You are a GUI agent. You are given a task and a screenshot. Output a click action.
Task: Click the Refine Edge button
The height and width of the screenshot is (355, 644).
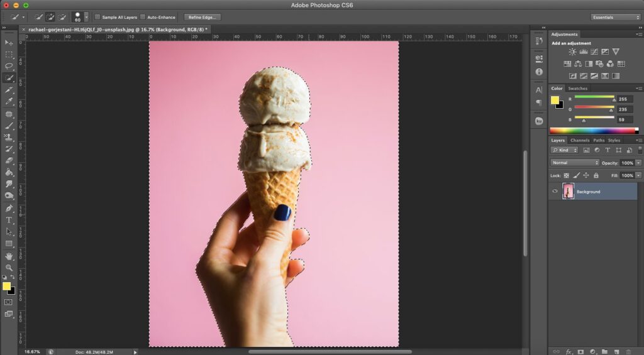(202, 17)
